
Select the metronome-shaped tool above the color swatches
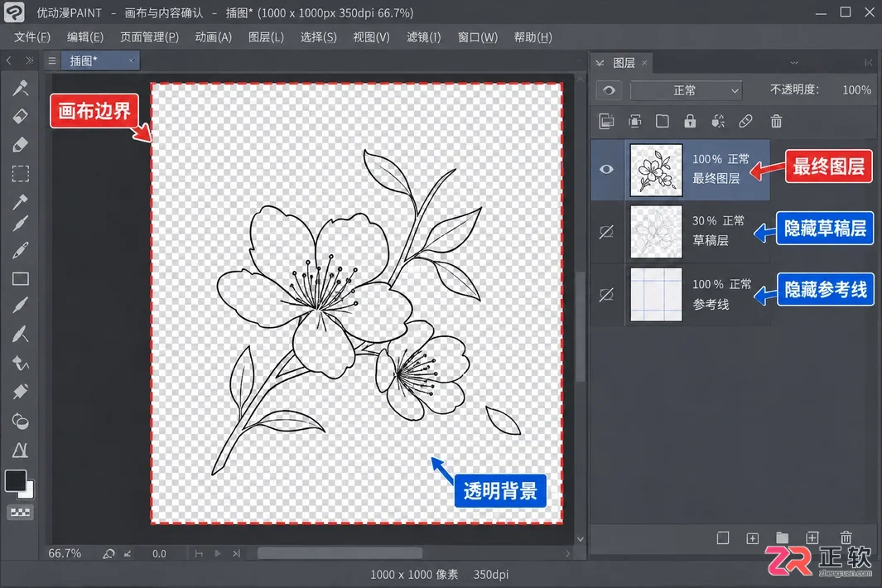coord(20,450)
